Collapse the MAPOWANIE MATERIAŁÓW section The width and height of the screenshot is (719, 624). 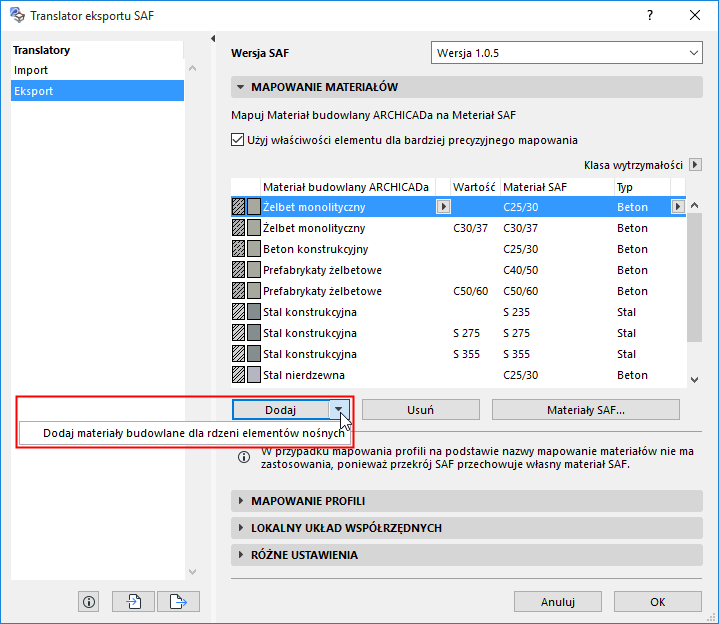click(241, 87)
